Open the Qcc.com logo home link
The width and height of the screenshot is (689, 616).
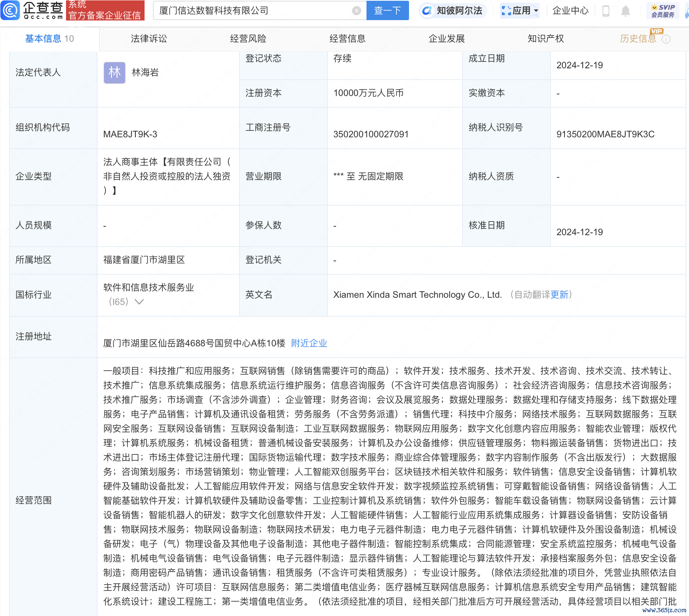tap(32, 10)
